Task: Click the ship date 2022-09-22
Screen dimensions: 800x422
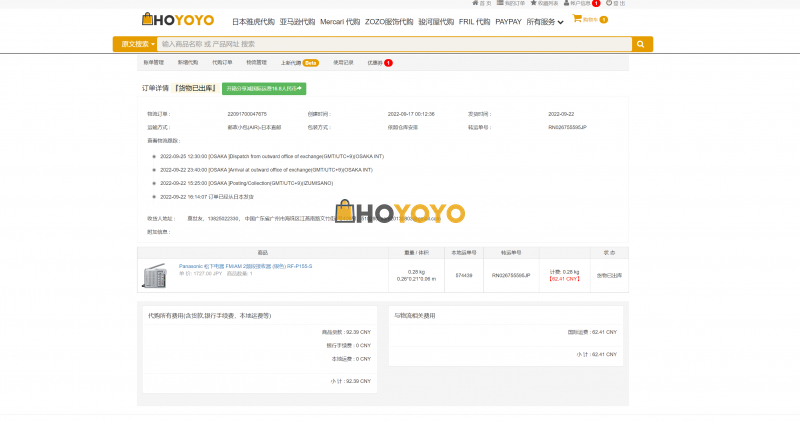Action: 561,114
